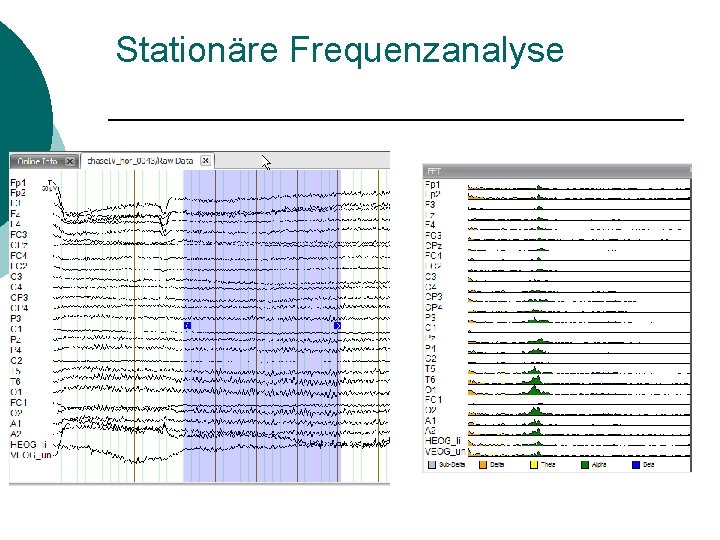The image size is (720, 540).
Task: Select CP3 channel label in raw data view
Action: coord(19,298)
